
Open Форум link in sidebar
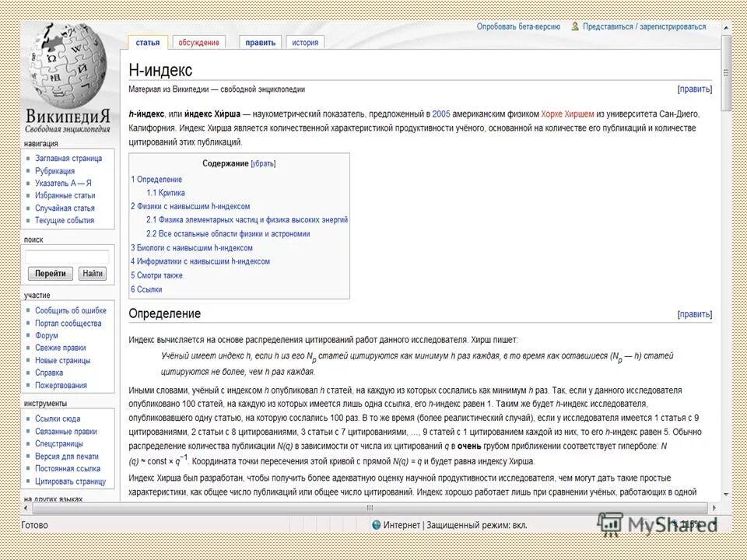[46, 335]
